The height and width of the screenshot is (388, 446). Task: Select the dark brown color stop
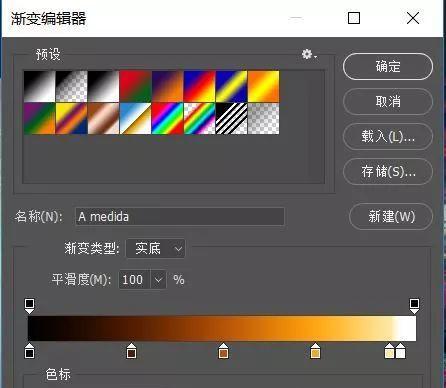coord(131,350)
